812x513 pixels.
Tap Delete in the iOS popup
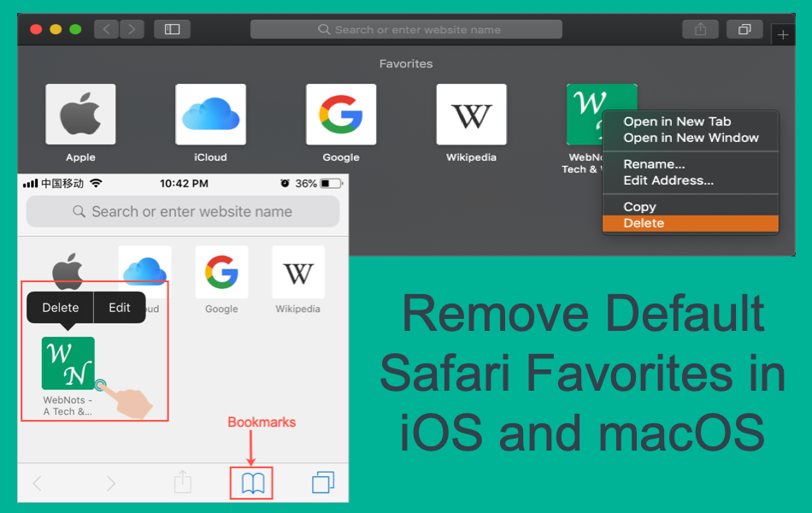pyautogui.click(x=60, y=307)
